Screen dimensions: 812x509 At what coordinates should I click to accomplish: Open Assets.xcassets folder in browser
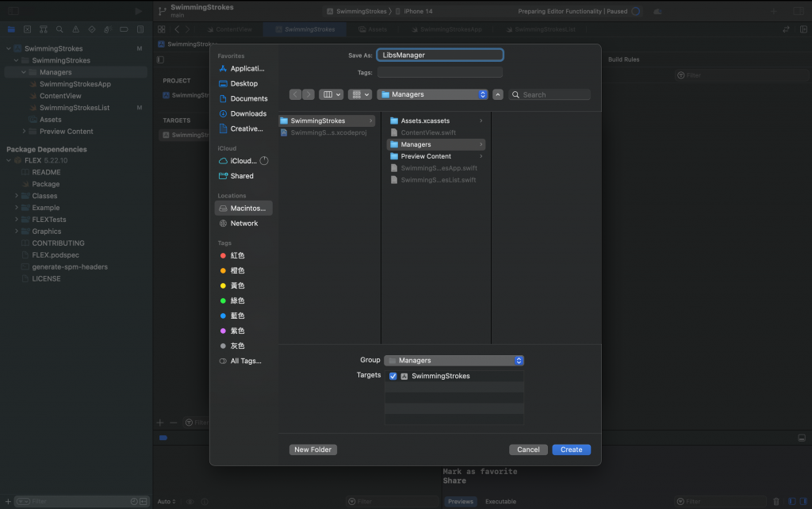click(436, 121)
